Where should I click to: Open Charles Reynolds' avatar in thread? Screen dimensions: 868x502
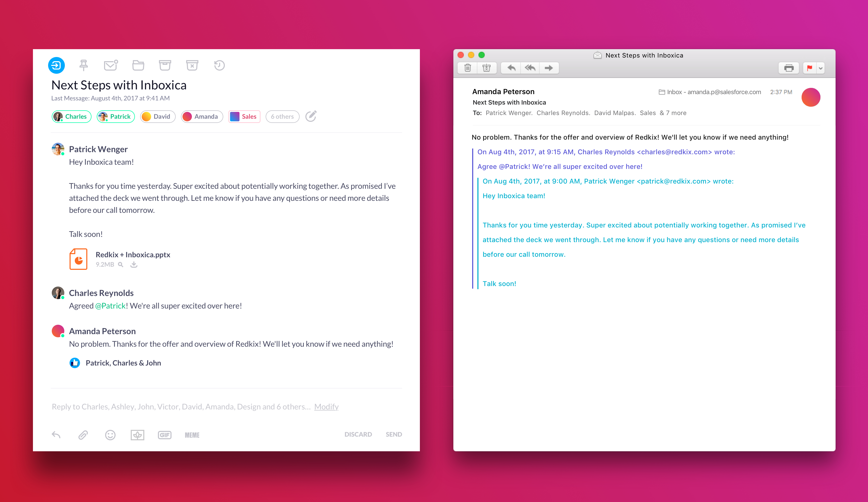(x=58, y=293)
